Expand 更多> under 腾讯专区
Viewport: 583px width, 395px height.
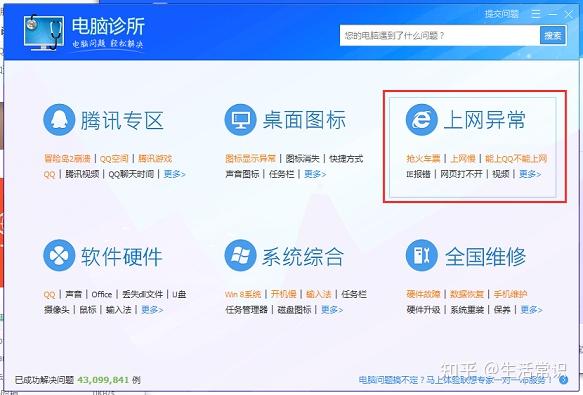pyautogui.click(x=174, y=174)
